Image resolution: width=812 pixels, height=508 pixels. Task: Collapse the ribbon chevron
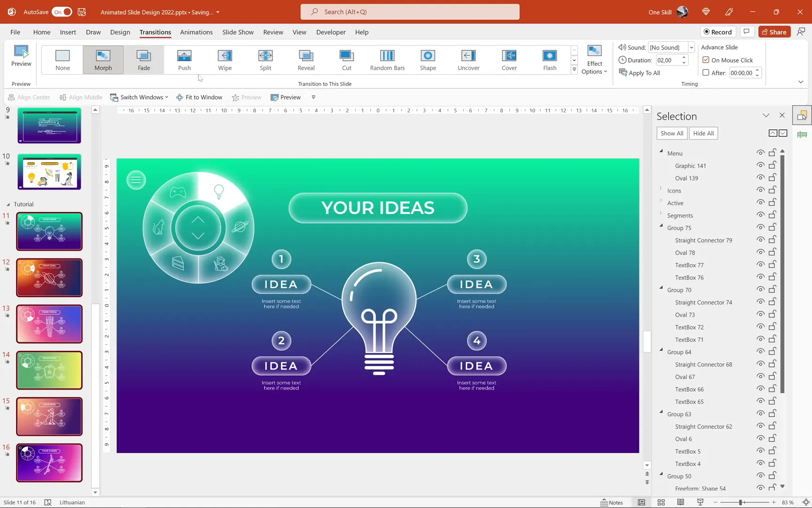click(801, 82)
